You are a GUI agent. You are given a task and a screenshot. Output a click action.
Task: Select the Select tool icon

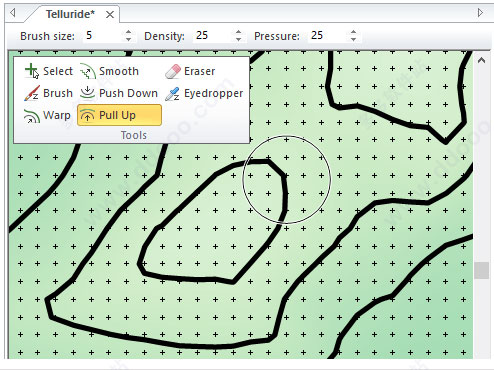click(x=32, y=71)
